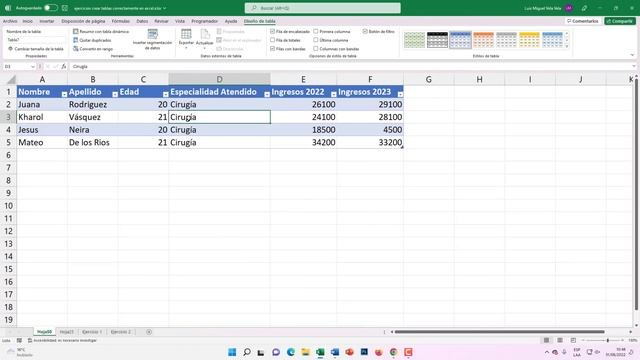
Task: Check Última columna checkbox
Action: (x=316, y=40)
